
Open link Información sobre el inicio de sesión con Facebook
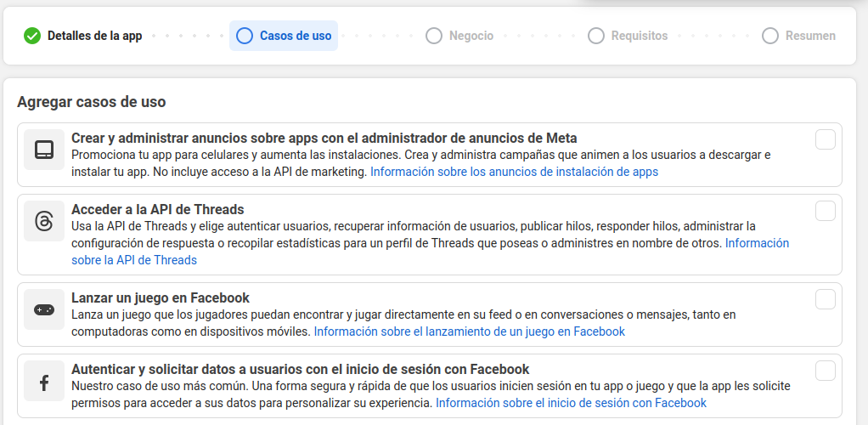coord(572,403)
